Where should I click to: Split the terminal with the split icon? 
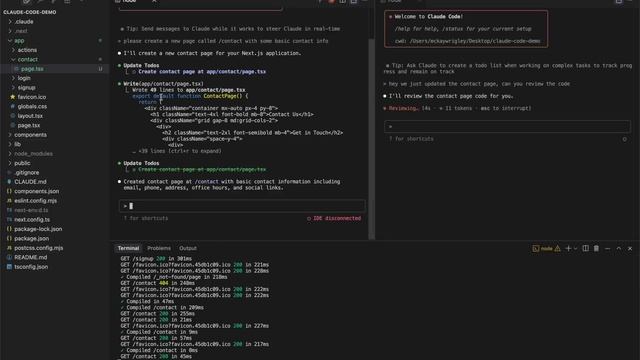pyautogui.click(x=585, y=248)
